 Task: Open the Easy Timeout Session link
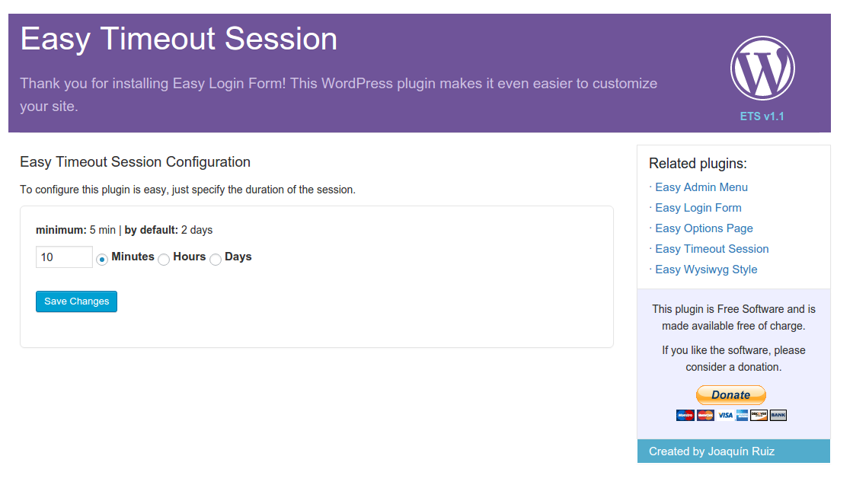coord(711,249)
